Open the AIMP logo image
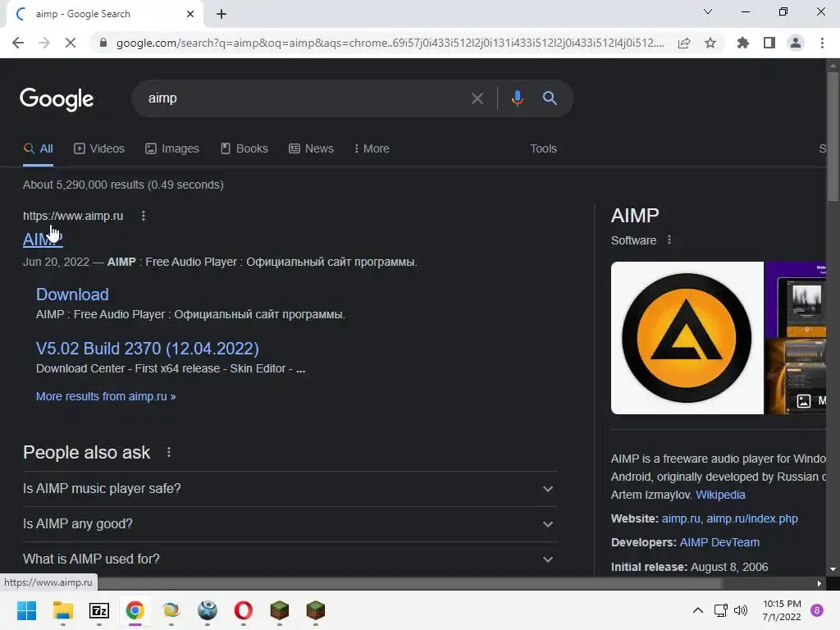 tap(687, 338)
